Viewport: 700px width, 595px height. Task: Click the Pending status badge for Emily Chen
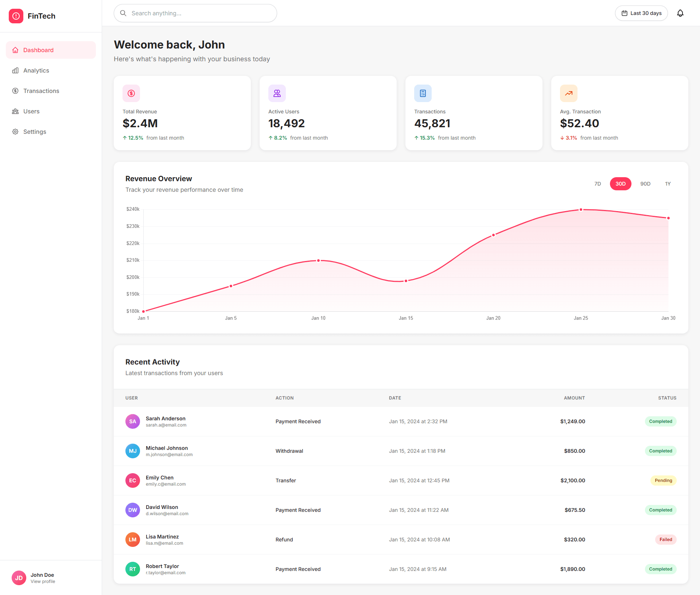coord(663,481)
